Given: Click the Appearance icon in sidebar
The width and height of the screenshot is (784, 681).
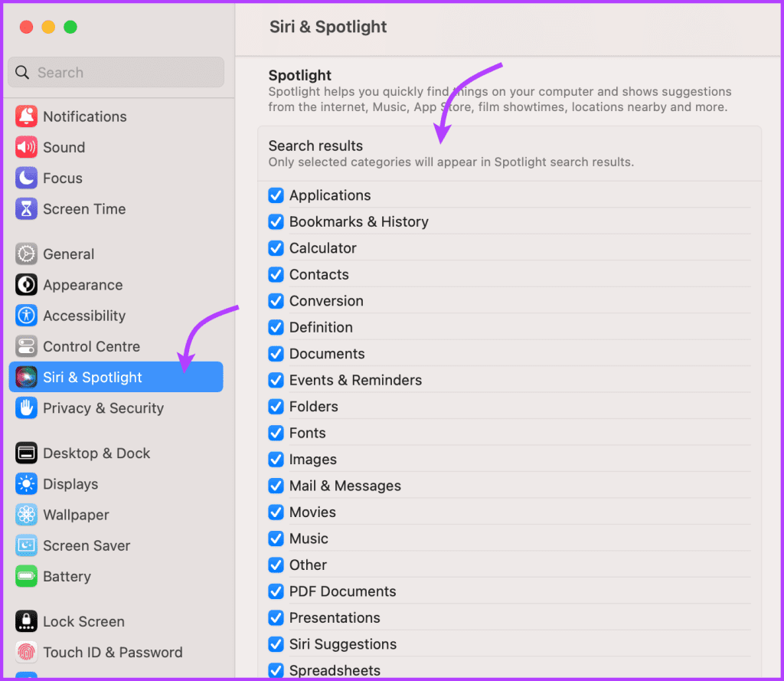Looking at the screenshot, I should point(26,285).
